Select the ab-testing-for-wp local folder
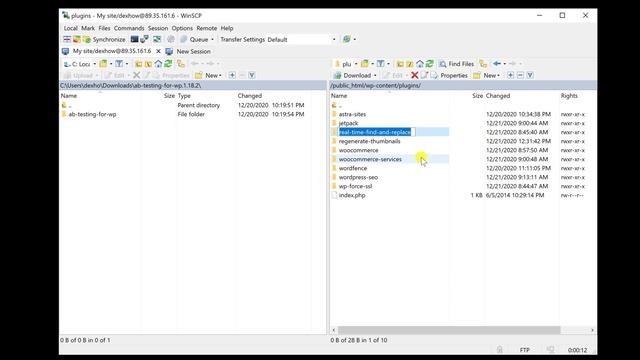Image resolution: width=640 pixels, height=360 pixels. [x=92, y=114]
